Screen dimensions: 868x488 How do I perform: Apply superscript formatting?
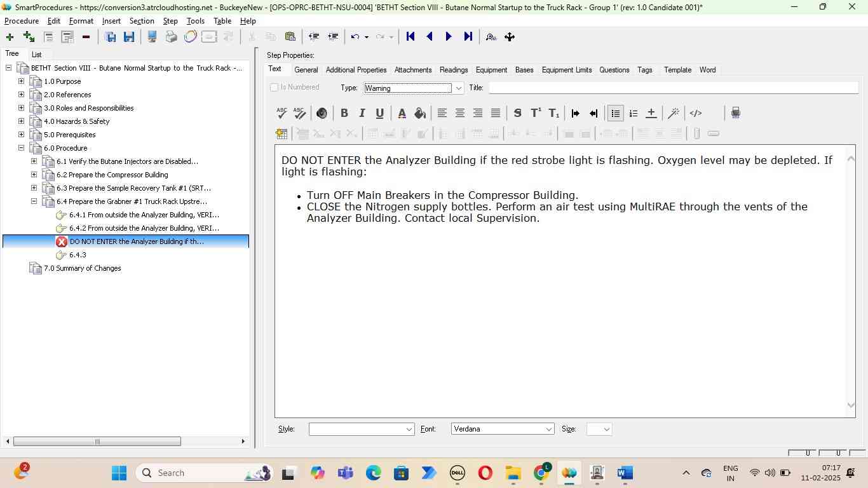pyautogui.click(x=536, y=113)
